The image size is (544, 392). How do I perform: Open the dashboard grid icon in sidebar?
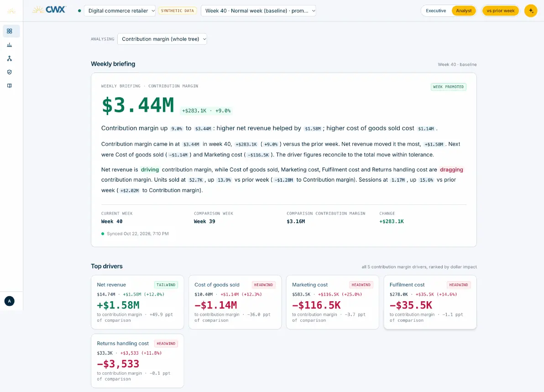10,31
